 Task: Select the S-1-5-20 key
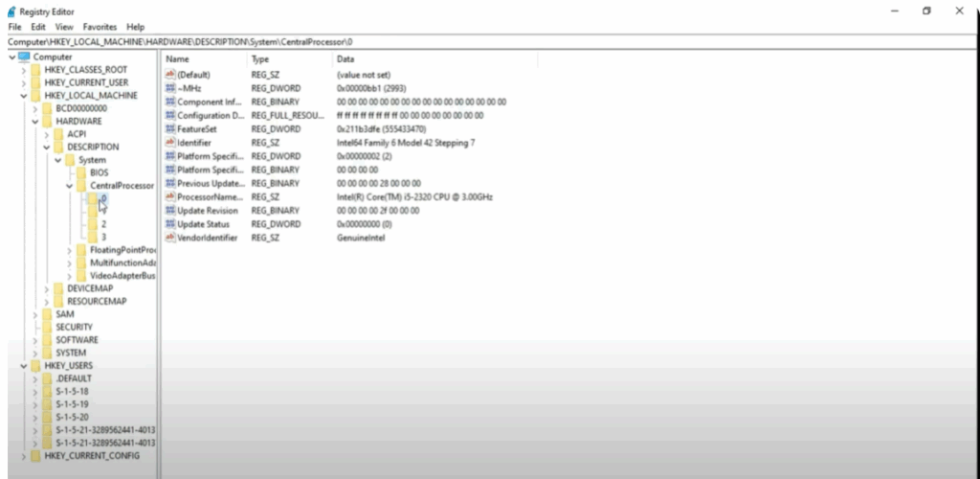pyautogui.click(x=72, y=417)
